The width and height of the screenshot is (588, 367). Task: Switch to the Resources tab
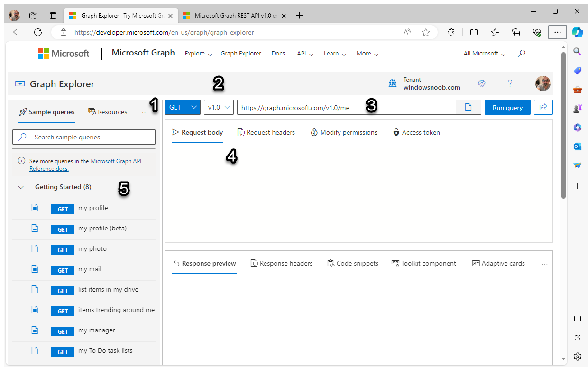[x=108, y=112]
